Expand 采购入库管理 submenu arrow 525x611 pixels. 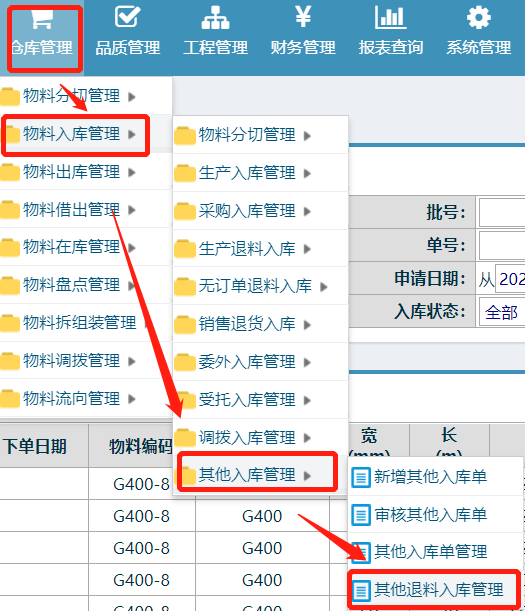pos(307,211)
